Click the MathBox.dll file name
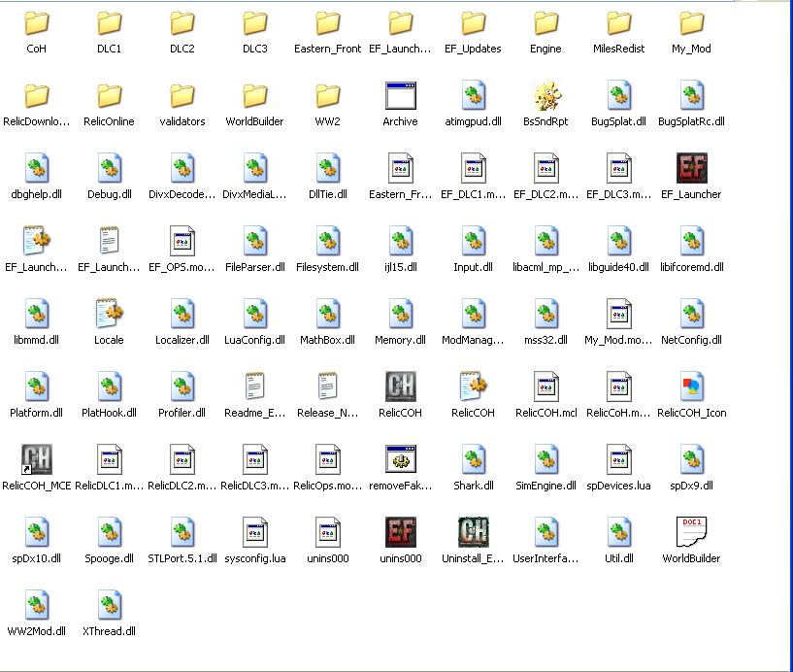Viewport: 793px width, 672px height. point(328,340)
